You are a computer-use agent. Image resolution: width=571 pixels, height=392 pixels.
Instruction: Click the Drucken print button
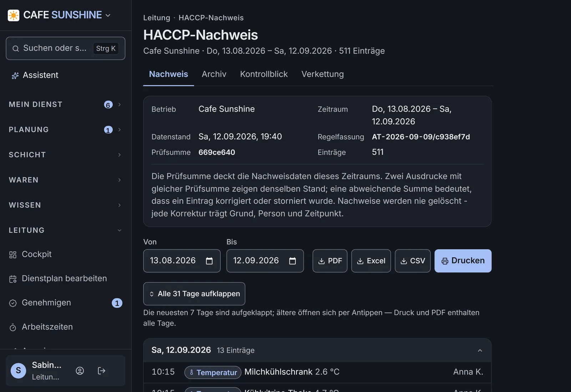(463, 261)
